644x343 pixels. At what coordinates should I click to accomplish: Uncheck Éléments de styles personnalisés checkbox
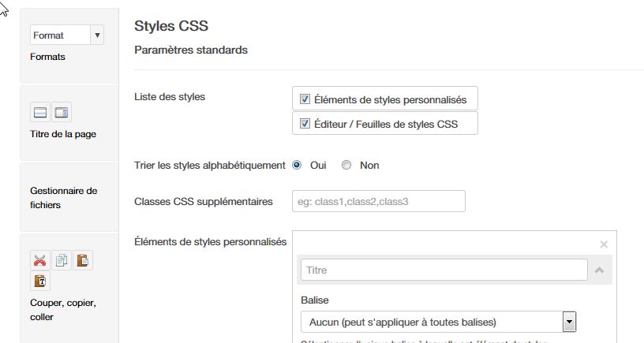pos(305,99)
